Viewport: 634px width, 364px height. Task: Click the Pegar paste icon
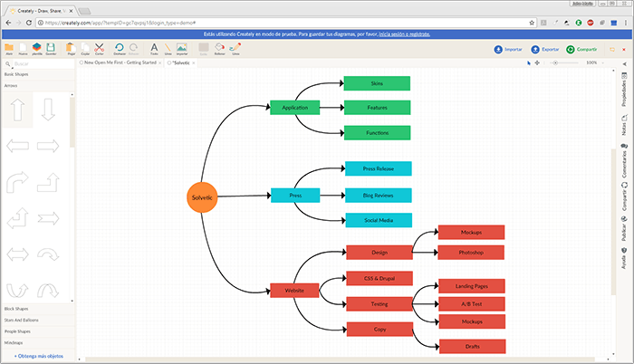[72, 49]
